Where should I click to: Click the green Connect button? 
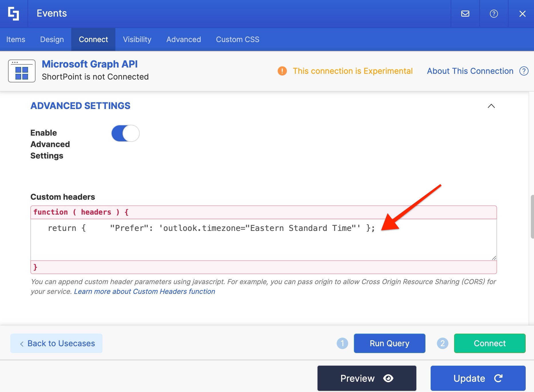point(490,343)
